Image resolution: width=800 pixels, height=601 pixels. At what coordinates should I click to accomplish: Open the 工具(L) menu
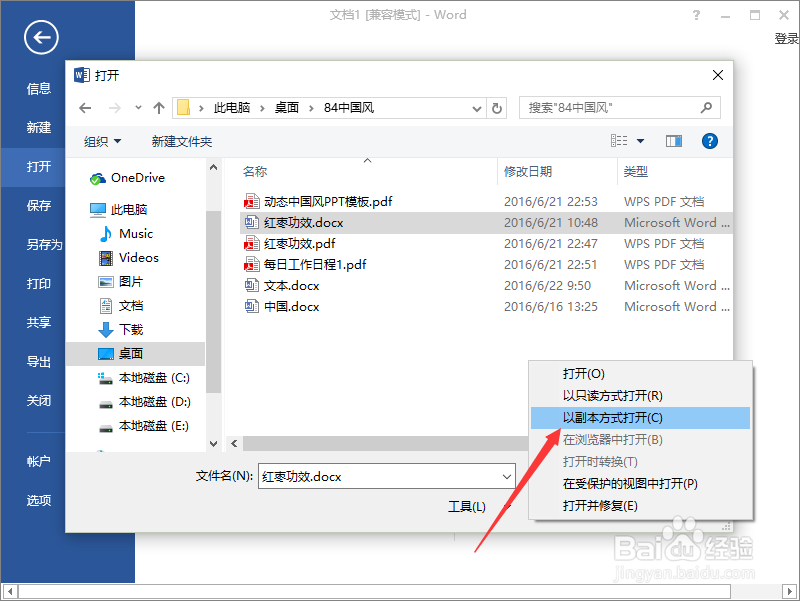[467, 507]
